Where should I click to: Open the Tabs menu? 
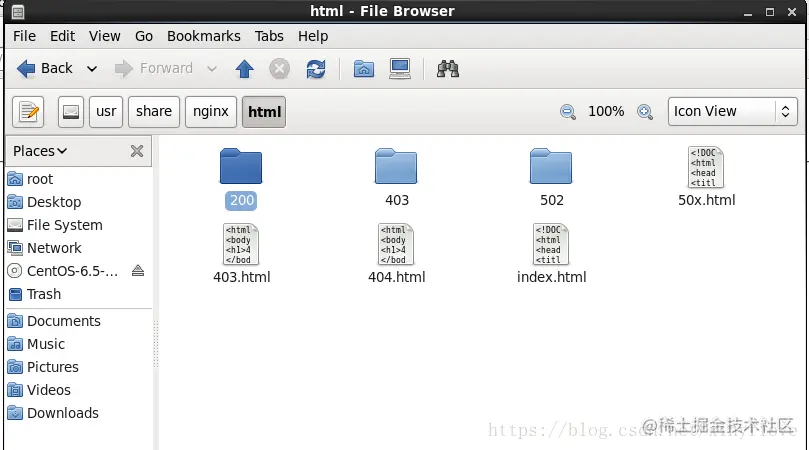[x=269, y=36]
